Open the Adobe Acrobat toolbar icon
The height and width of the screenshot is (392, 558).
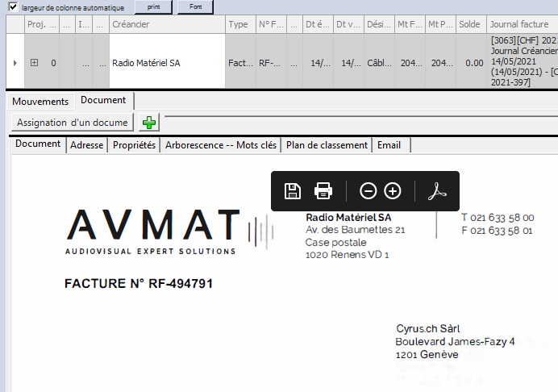(x=437, y=191)
